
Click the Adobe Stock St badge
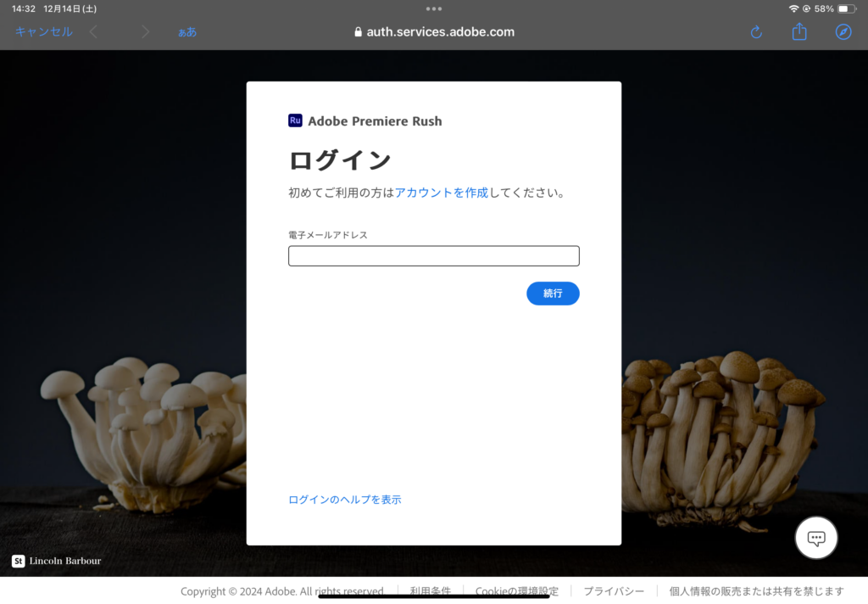pos(18,561)
